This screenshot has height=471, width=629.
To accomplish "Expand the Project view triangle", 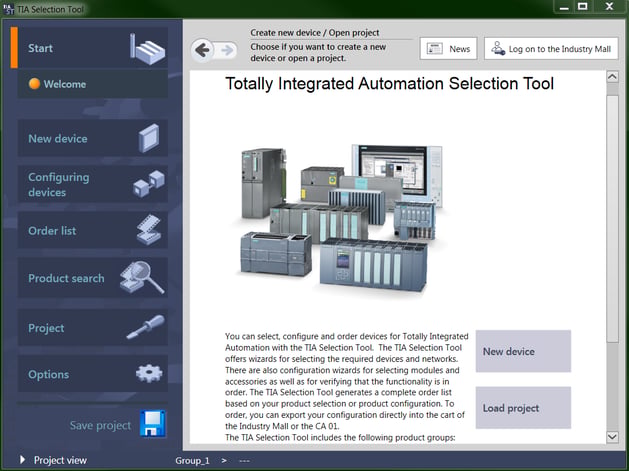I will point(22,460).
